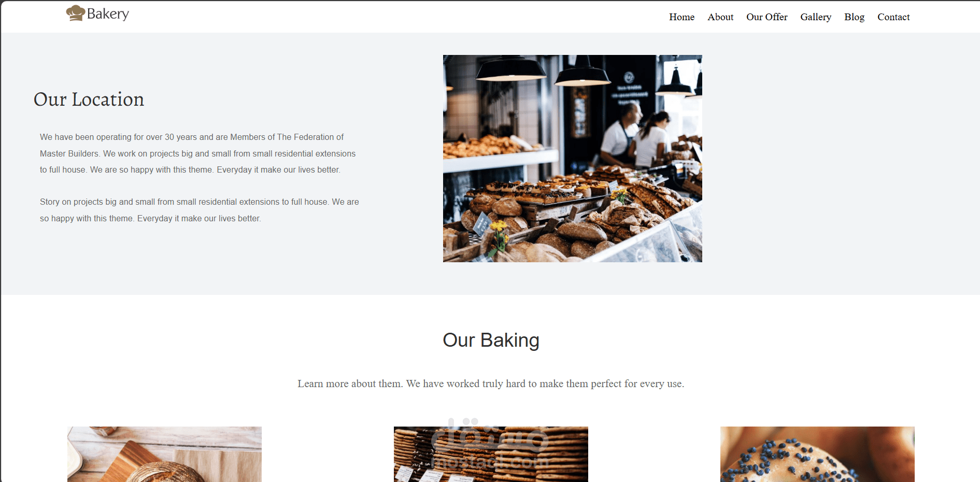Click the 'Story on projects' paragraph
Image resolution: width=980 pixels, height=482 pixels.
click(200, 210)
